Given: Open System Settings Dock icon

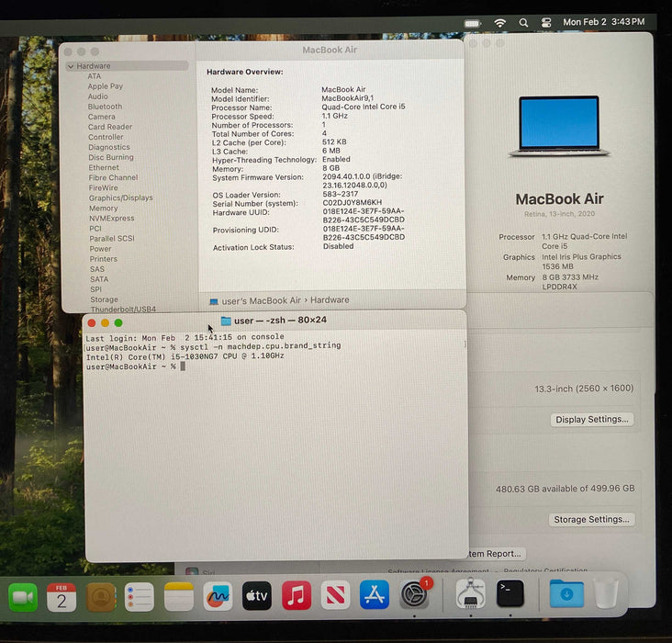Looking at the screenshot, I should click(414, 594).
